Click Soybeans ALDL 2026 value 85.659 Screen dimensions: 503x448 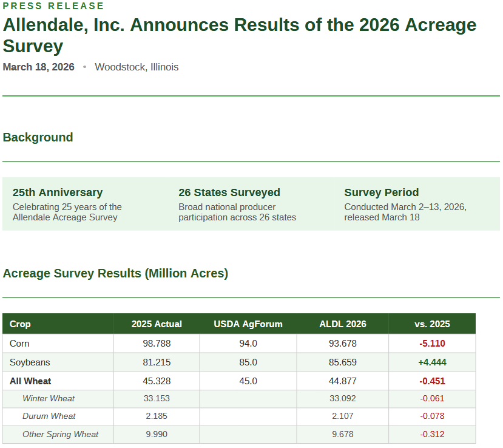(x=343, y=362)
